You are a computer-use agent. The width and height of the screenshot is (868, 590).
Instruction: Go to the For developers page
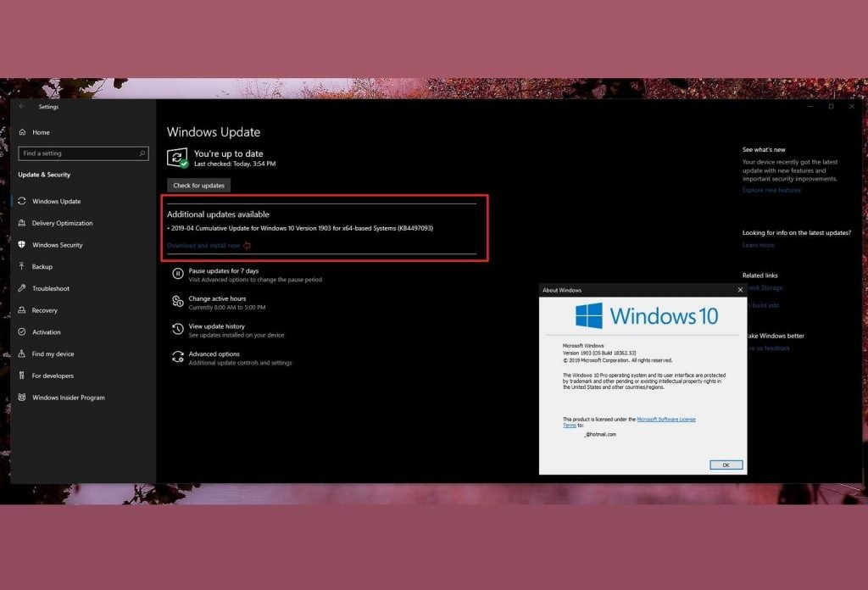(53, 376)
